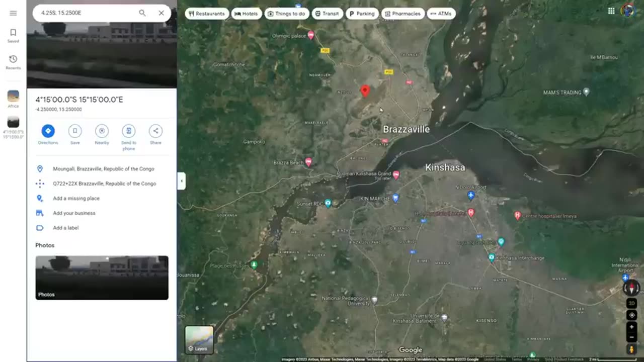Screen dimensions: 644x362
Task: Select the Hotels filter chip
Action: click(247, 14)
